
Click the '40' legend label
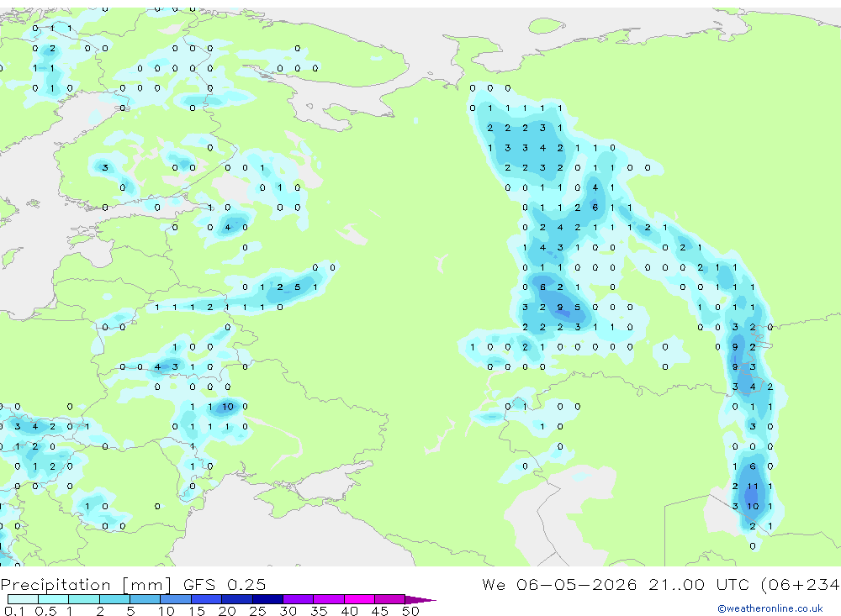[x=349, y=611]
